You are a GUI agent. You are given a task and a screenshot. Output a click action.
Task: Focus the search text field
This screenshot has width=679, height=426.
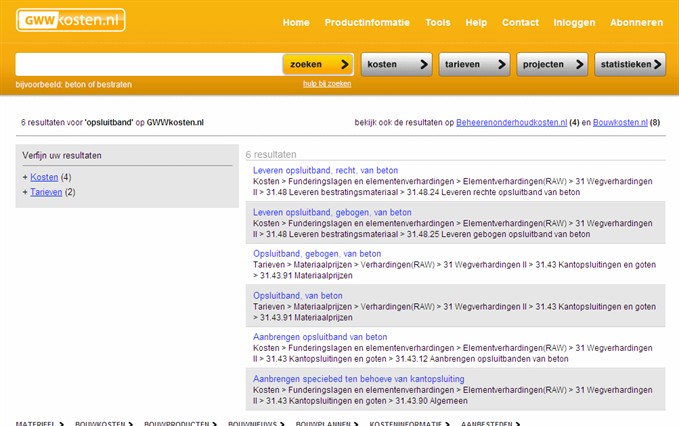click(149, 65)
